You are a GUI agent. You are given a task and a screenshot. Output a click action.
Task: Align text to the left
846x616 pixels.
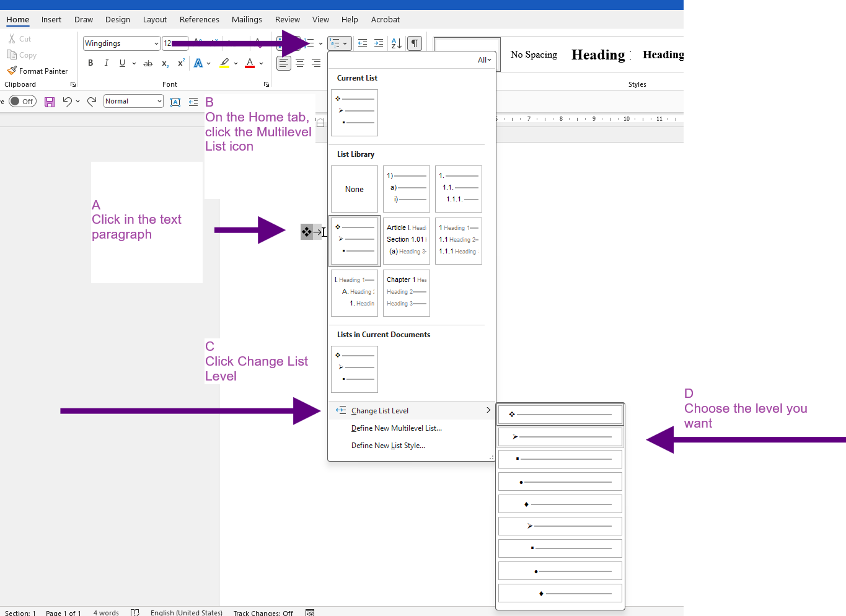click(x=284, y=63)
